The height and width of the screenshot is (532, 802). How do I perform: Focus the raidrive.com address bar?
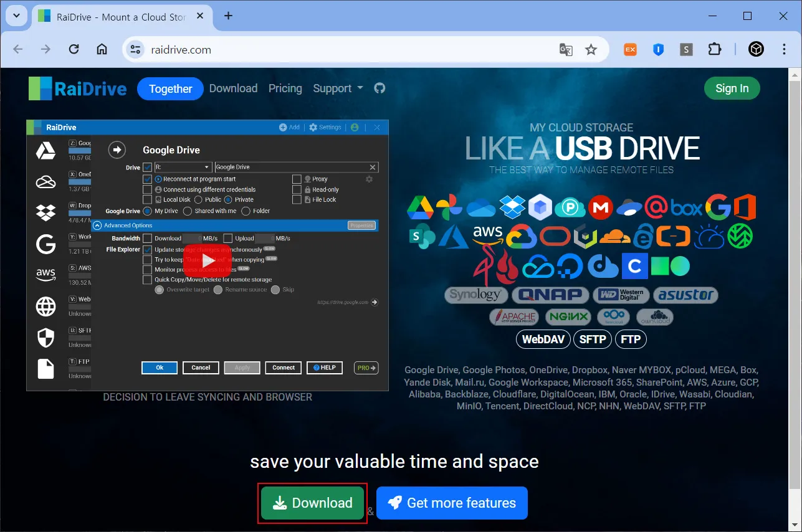click(349, 50)
